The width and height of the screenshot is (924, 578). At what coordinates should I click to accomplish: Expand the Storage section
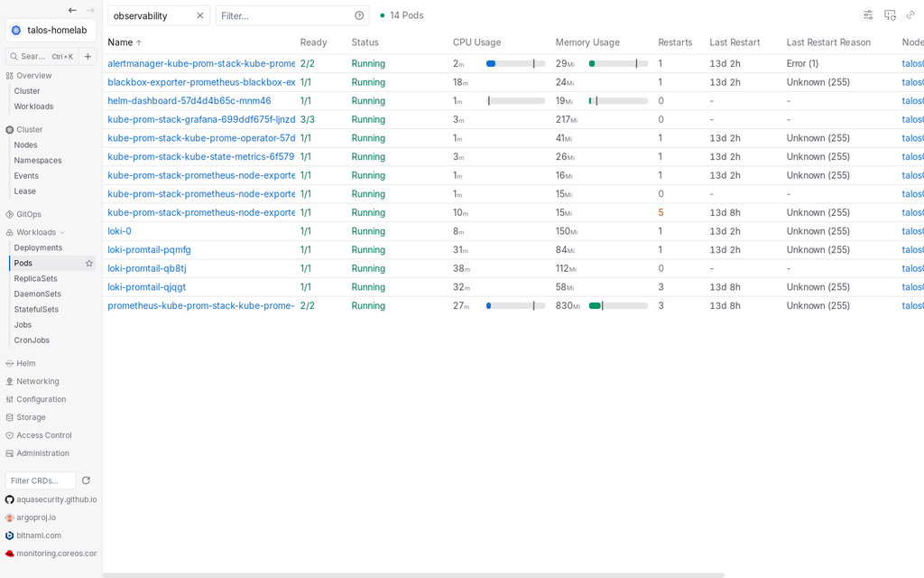click(x=31, y=417)
